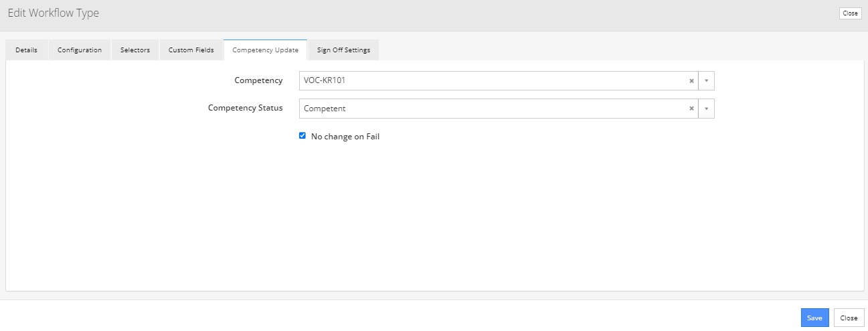This screenshot has height=331, width=868.
Task: Close the dialog via header Close button
Action: pyautogui.click(x=850, y=13)
